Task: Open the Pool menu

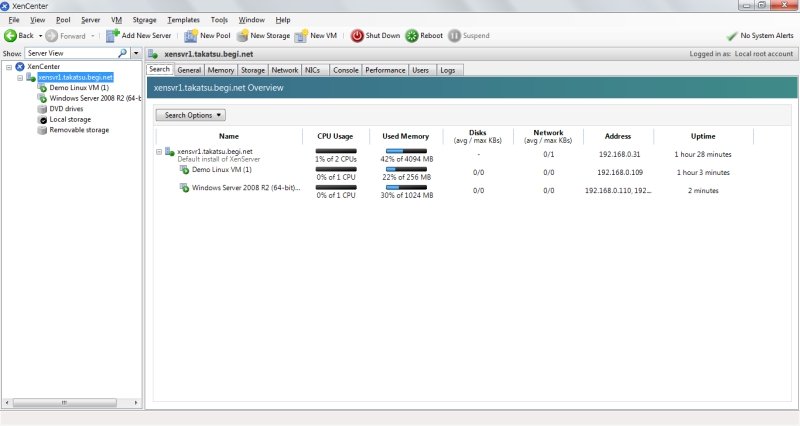Action: (63, 20)
